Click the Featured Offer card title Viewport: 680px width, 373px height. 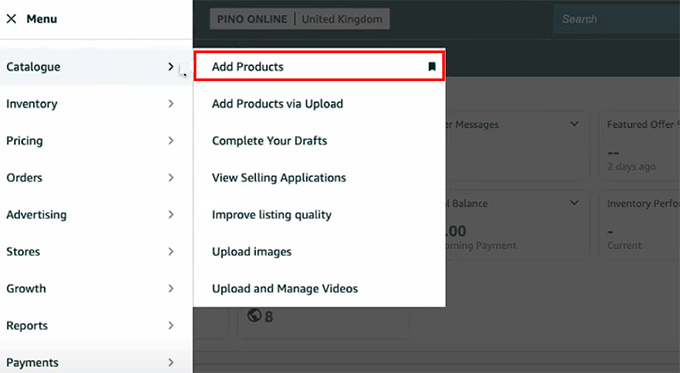click(643, 124)
